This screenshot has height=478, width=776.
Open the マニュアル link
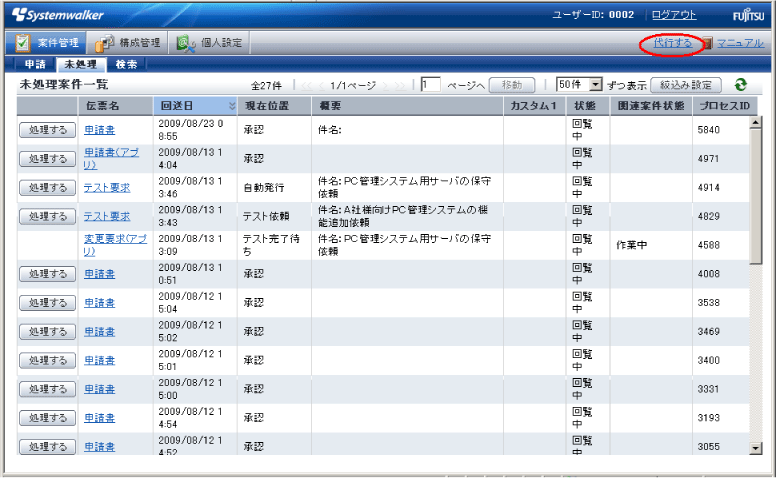[740, 43]
